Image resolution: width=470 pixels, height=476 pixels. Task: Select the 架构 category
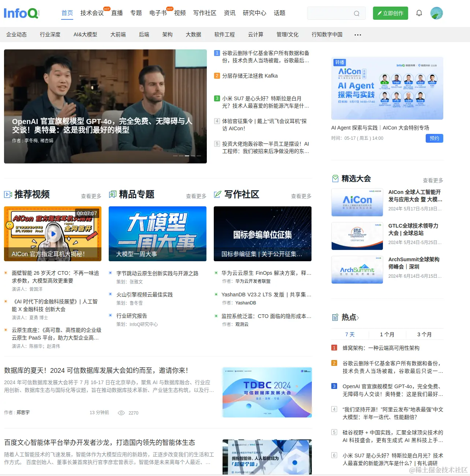(168, 34)
